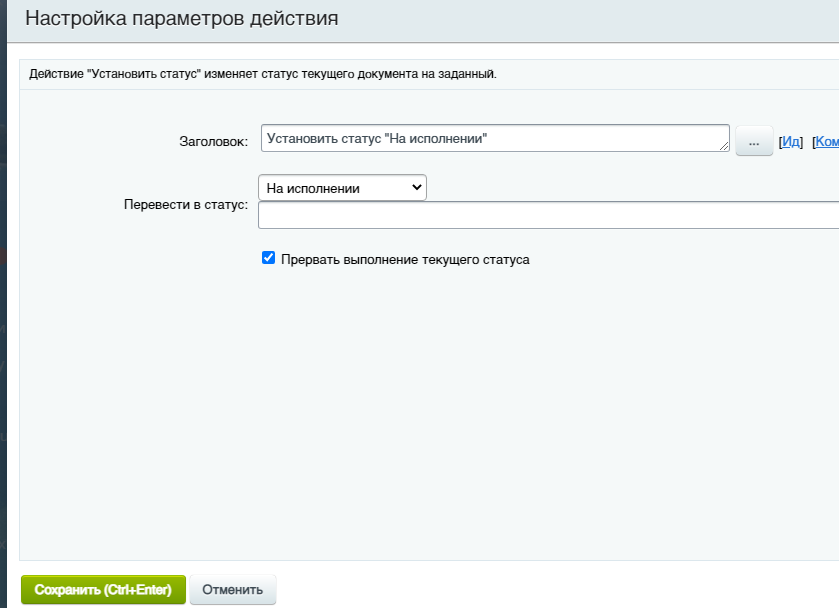The width and height of the screenshot is (839, 608).
Task: Click the Заголовок text field
Action: click(x=495, y=138)
